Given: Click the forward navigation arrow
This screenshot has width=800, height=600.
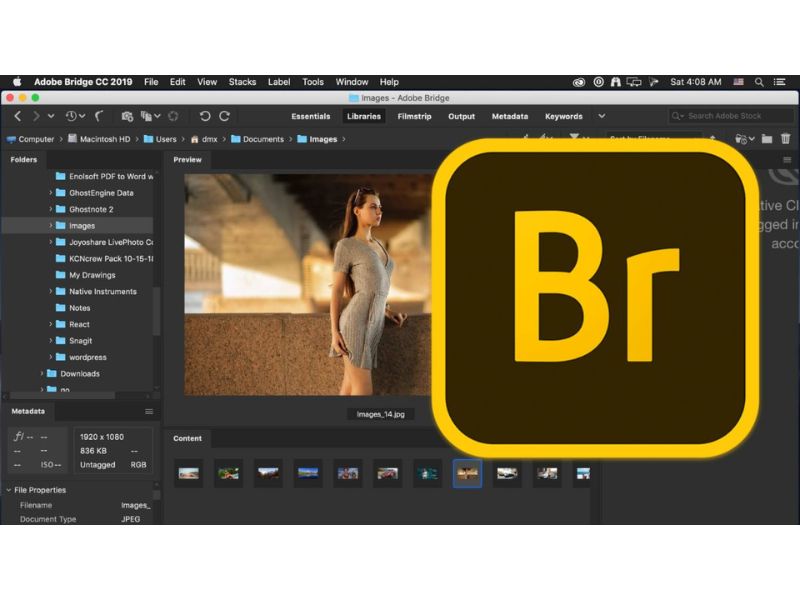Looking at the screenshot, I should coord(37,116).
